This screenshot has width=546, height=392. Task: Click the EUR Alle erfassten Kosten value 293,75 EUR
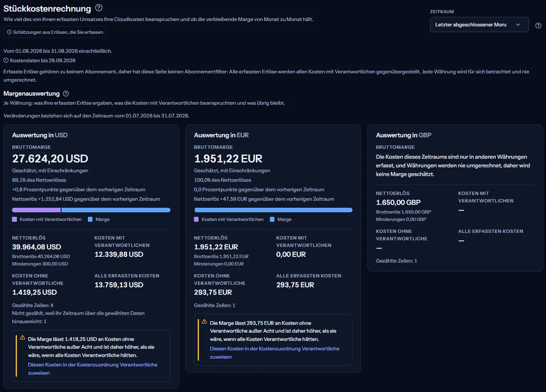pyautogui.click(x=295, y=285)
